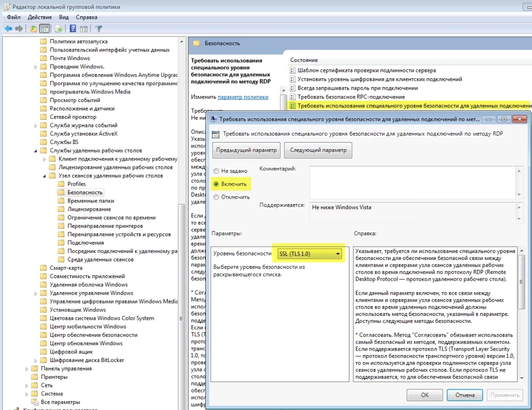Click the folder icon of Лицензирование

pos(61,209)
